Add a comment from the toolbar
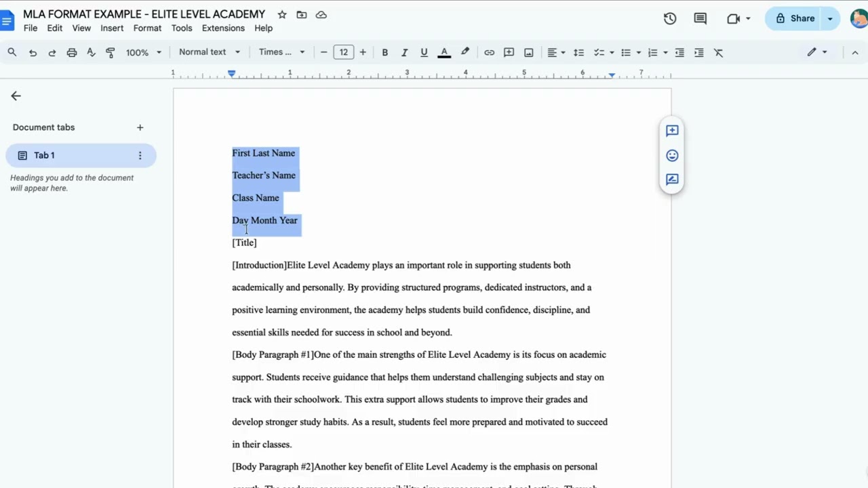 [x=509, y=52]
